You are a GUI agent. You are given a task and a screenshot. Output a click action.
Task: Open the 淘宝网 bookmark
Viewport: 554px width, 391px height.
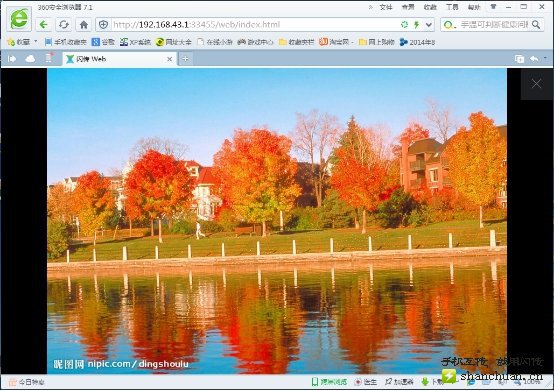pos(335,42)
